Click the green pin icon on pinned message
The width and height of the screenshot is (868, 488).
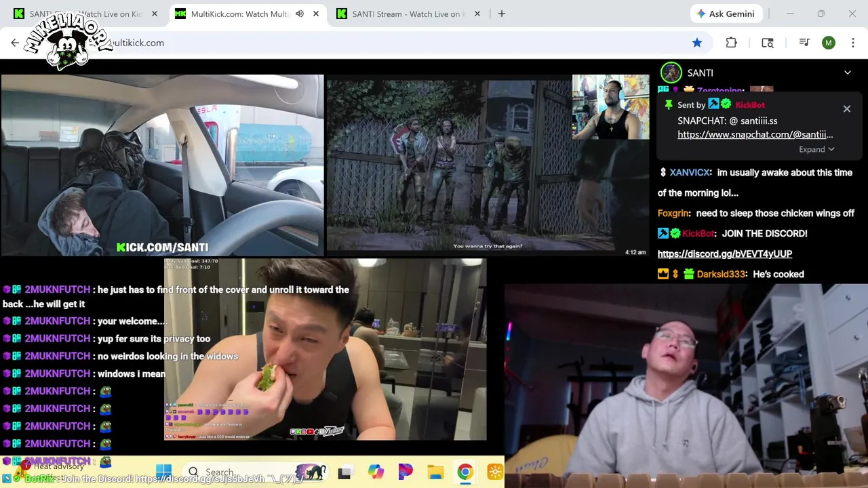669,104
